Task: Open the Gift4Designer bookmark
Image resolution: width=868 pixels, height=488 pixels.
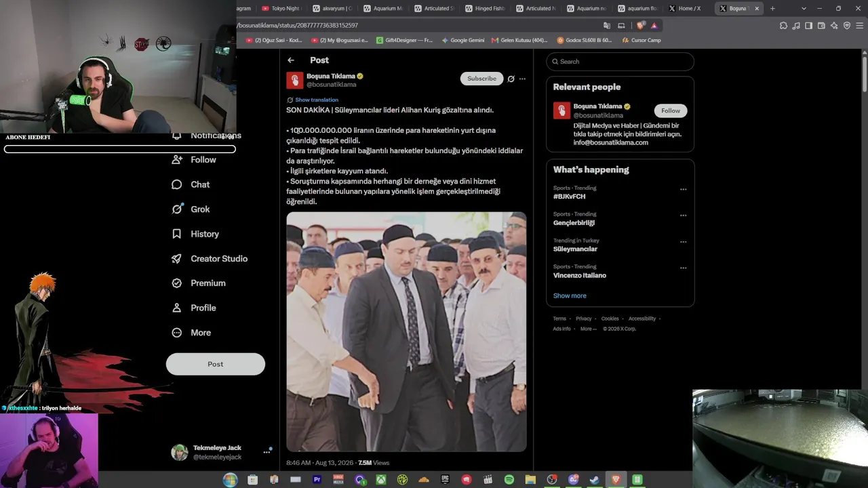Action: [405, 40]
